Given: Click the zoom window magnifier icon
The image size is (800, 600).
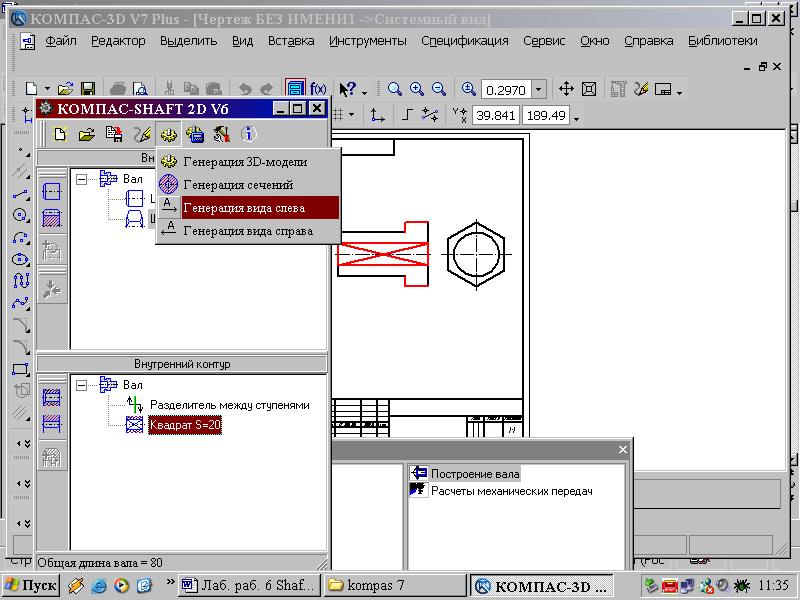Looking at the screenshot, I should 394,89.
